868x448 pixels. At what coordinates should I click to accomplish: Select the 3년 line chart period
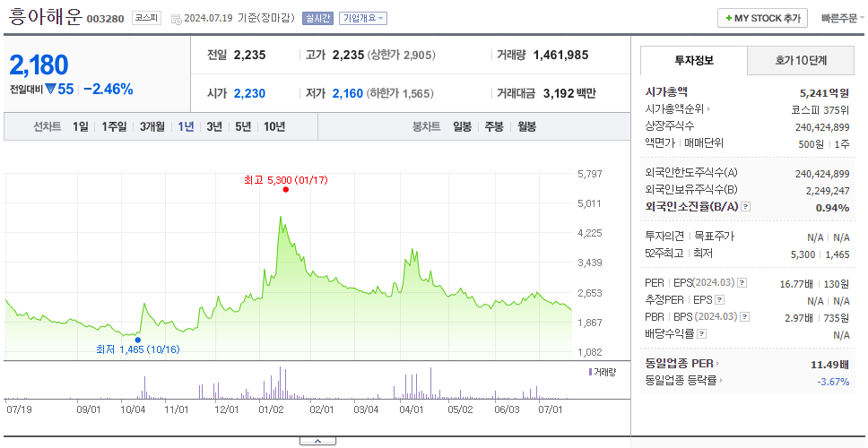click(214, 126)
